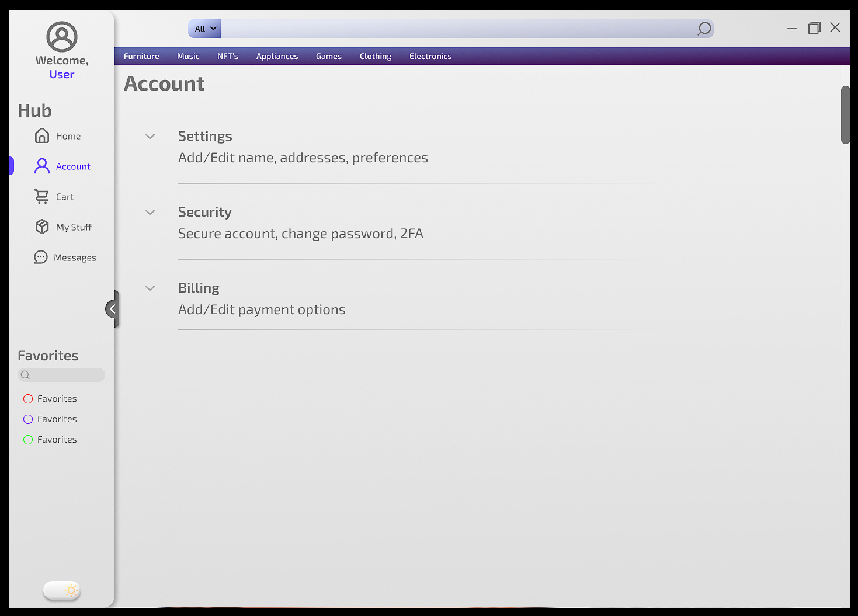The image size is (858, 616).
Task: Click the Home house icon
Action: [42, 135]
